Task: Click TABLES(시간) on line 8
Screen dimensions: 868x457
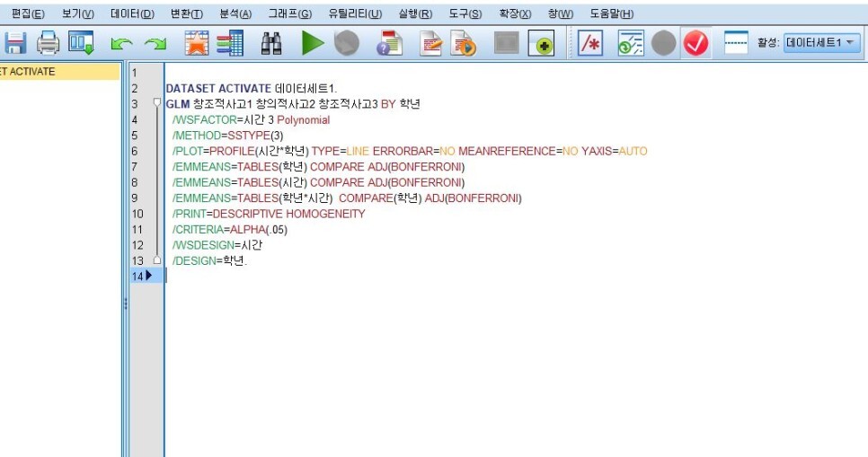Action: click(271, 182)
